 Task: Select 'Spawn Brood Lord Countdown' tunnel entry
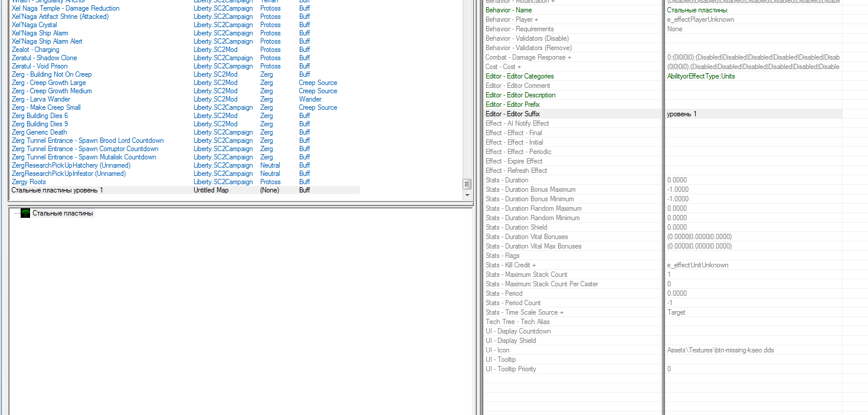click(x=88, y=140)
